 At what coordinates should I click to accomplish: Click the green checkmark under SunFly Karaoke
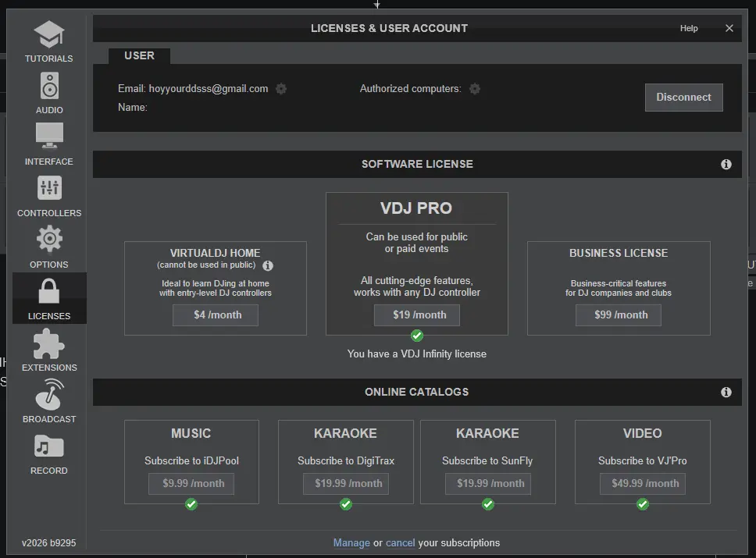pos(488,504)
